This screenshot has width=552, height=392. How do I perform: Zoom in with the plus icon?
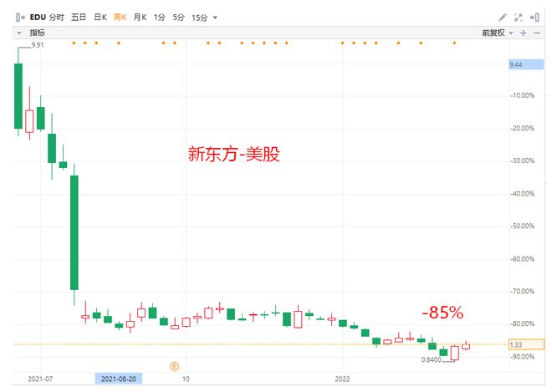(524, 33)
